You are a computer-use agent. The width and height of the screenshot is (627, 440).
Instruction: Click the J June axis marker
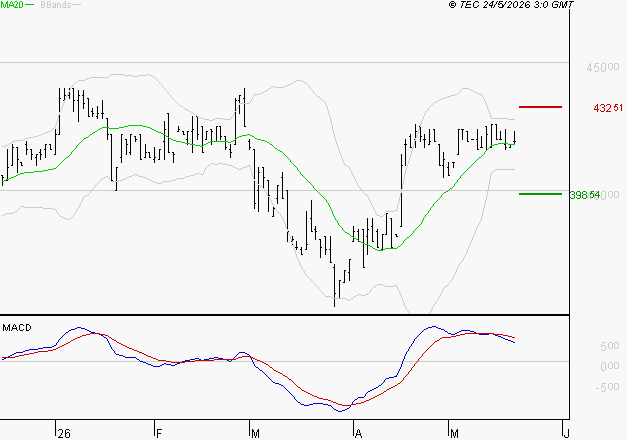point(566,433)
